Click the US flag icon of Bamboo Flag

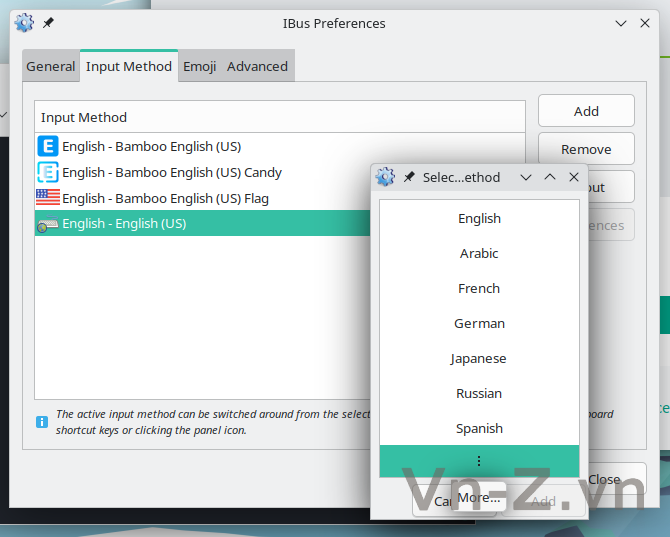pos(48,198)
